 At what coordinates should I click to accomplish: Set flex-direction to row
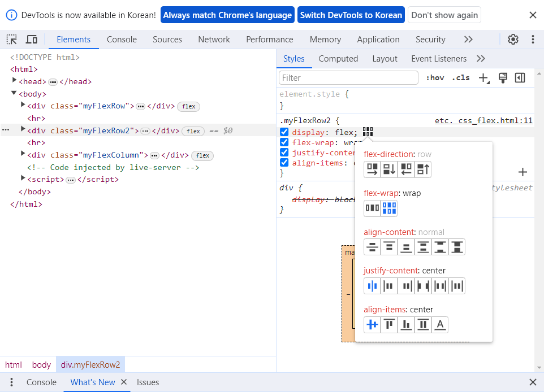[372, 169]
